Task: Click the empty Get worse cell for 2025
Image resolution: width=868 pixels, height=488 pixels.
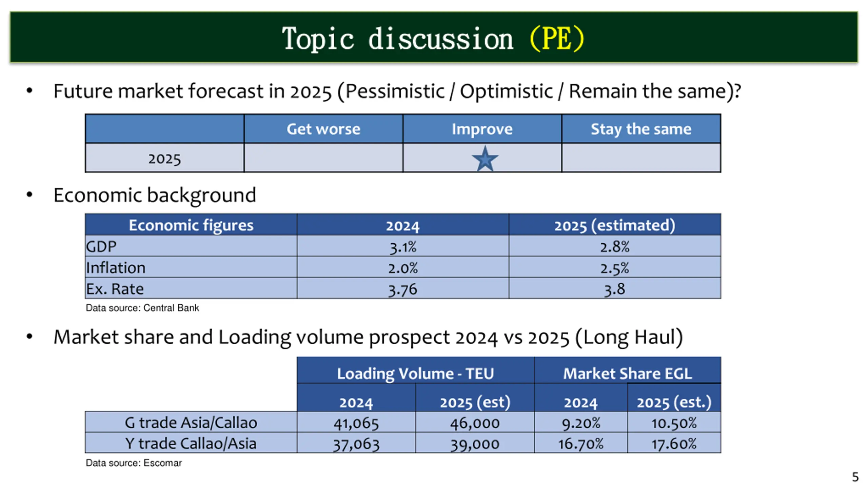Action: click(323, 158)
